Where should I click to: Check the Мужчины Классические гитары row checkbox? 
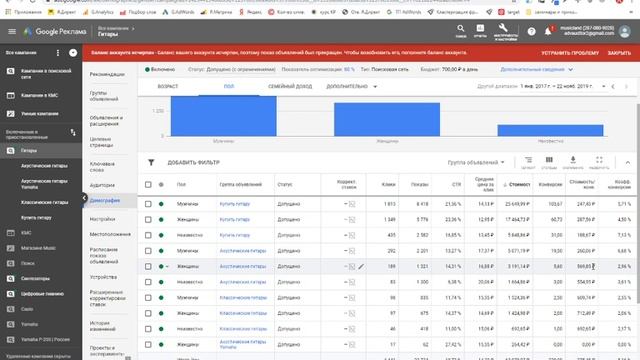148,298
